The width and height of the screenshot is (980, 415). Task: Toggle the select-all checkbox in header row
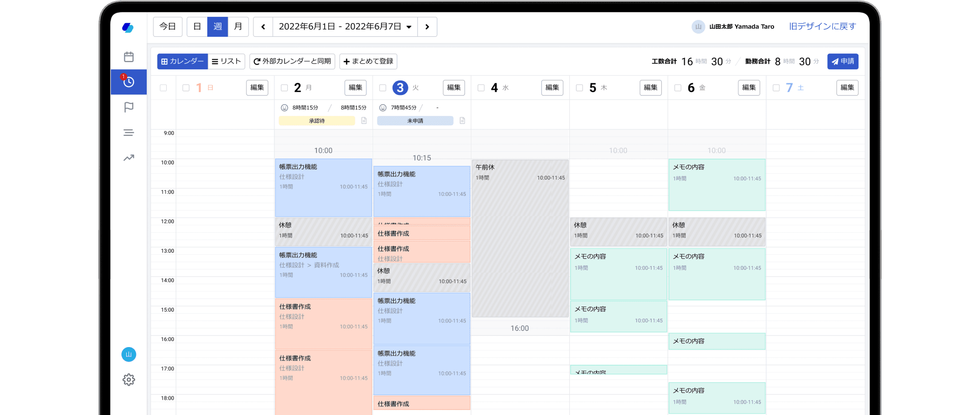point(163,88)
